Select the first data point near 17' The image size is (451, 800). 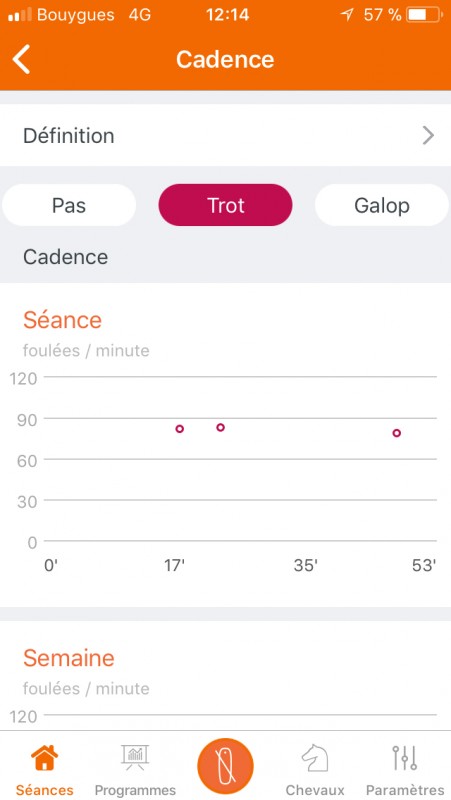coord(180,429)
